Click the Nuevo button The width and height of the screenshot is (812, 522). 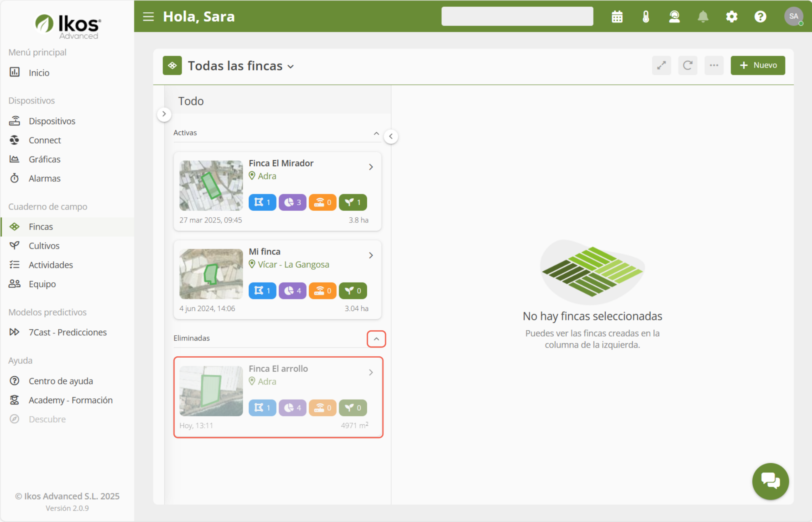pyautogui.click(x=757, y=65)
